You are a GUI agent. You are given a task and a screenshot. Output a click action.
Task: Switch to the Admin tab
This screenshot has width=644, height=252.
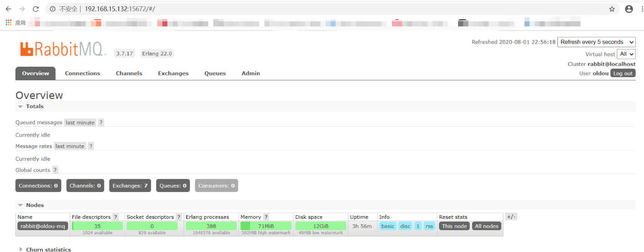tap(251, 74)
